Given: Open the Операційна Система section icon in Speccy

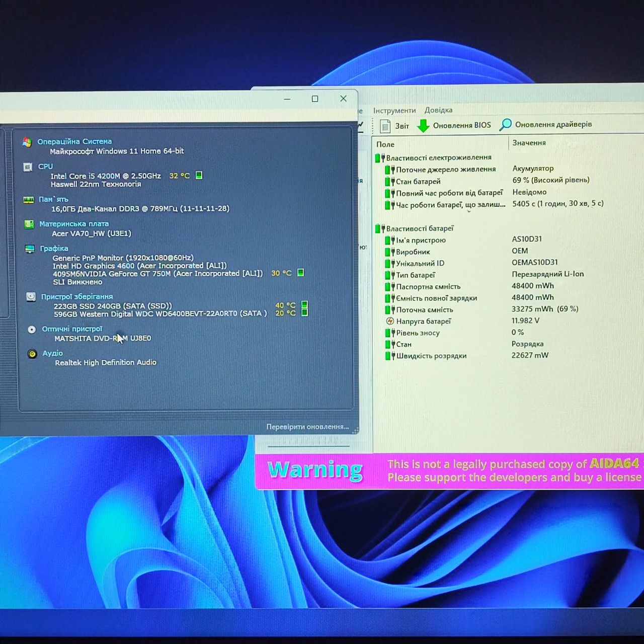Looking at the screenshot, I should tap(27, 142).
